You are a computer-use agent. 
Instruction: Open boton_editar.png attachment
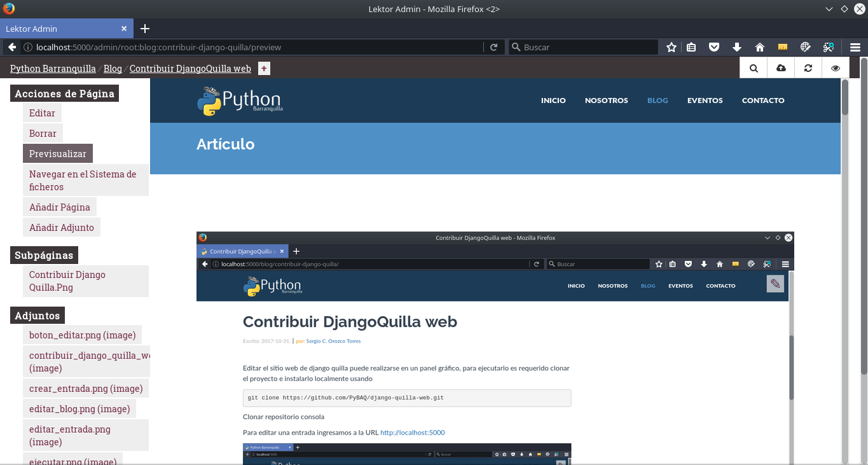point(83,335)
